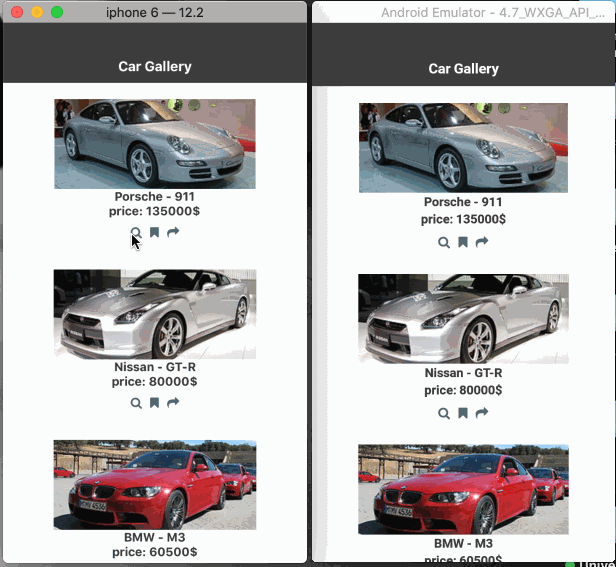Tap the share icon under Nissan on iPhone

[173, 402]
